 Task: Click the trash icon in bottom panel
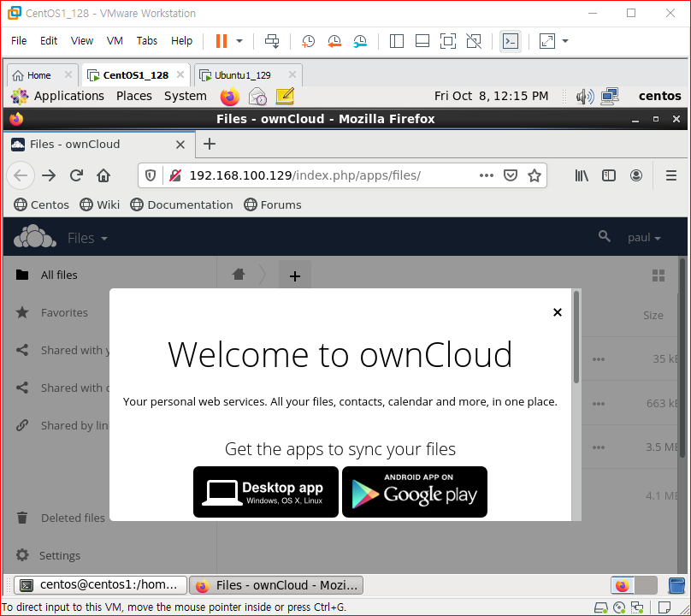(677, 585)
